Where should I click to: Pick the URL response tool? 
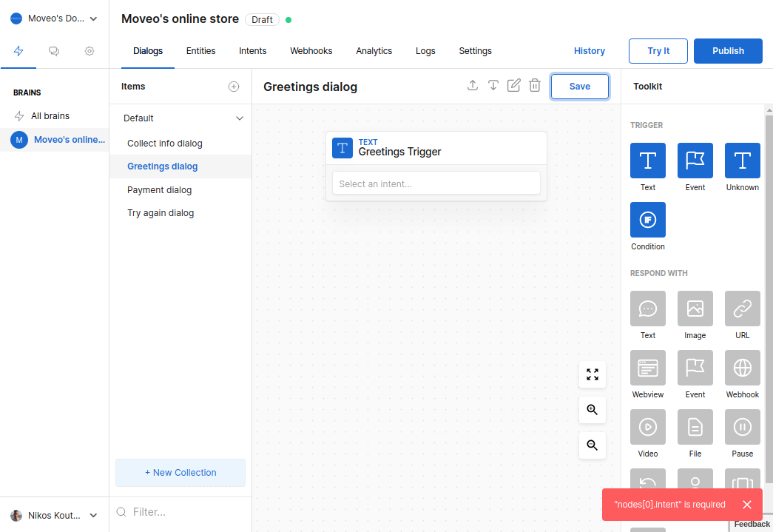click(743, 309)
